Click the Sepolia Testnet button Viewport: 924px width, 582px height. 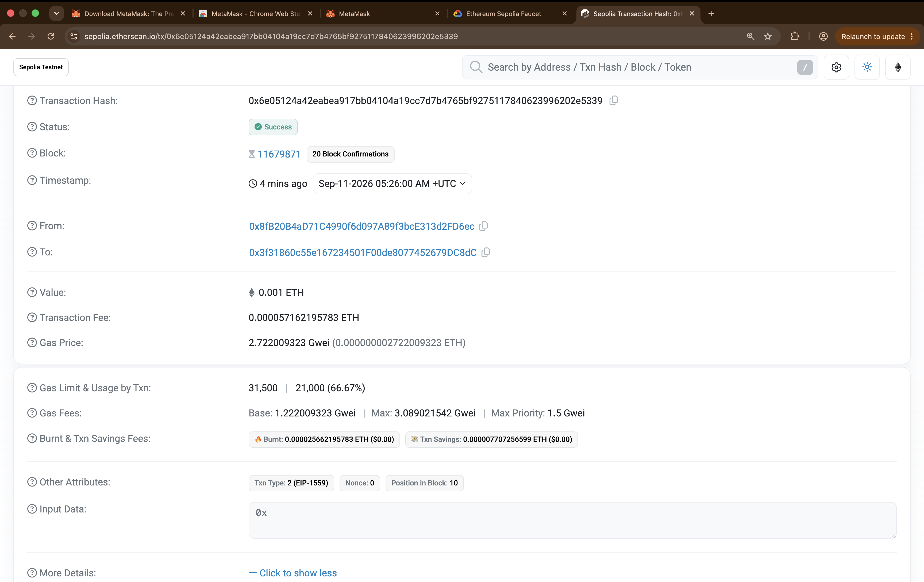[x=41, y=67]
